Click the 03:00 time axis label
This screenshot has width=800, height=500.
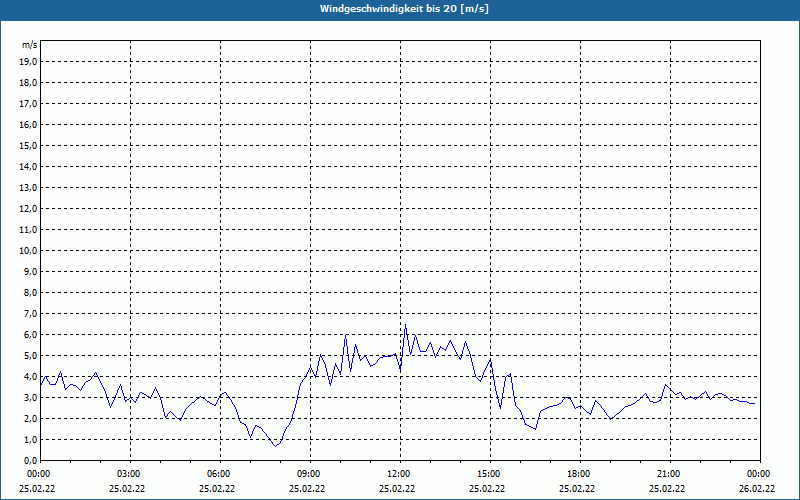(x=128, y=474)
